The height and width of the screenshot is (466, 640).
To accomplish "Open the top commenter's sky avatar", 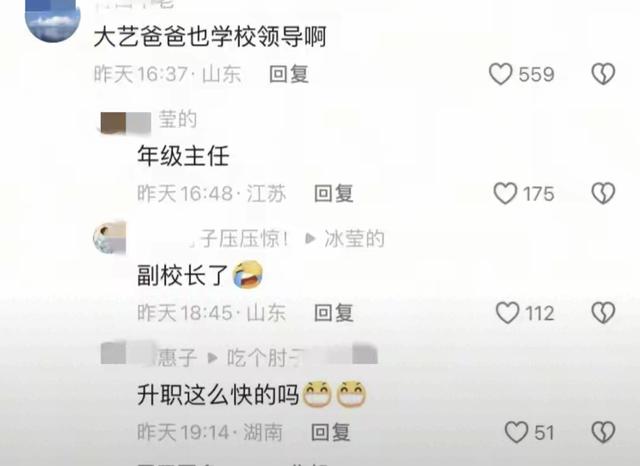I will [x=53, y=18].
